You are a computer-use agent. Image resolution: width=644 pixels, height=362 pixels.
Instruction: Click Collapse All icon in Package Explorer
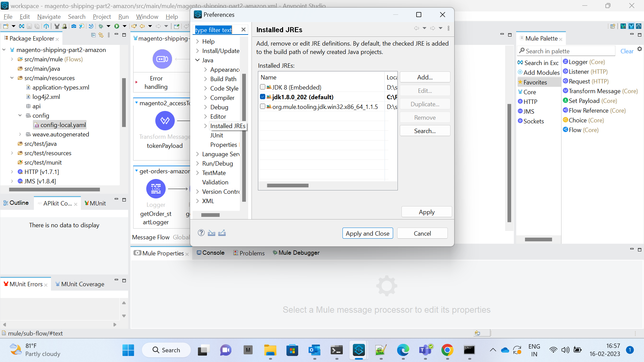click(93, 35)
